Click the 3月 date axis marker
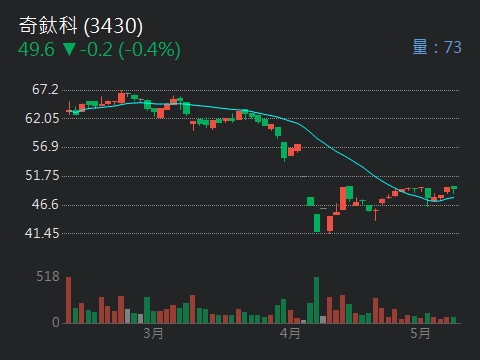Screen dimensions: 480x360 tap(153, 333)
